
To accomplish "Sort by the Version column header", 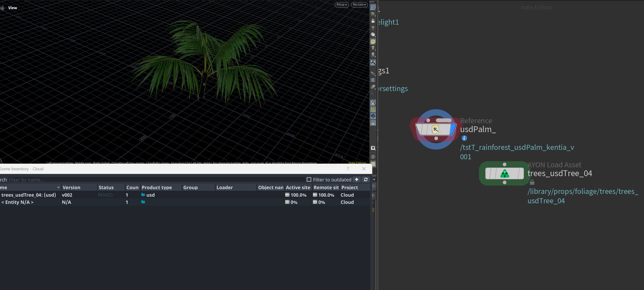I will click(x=79, y=188).
